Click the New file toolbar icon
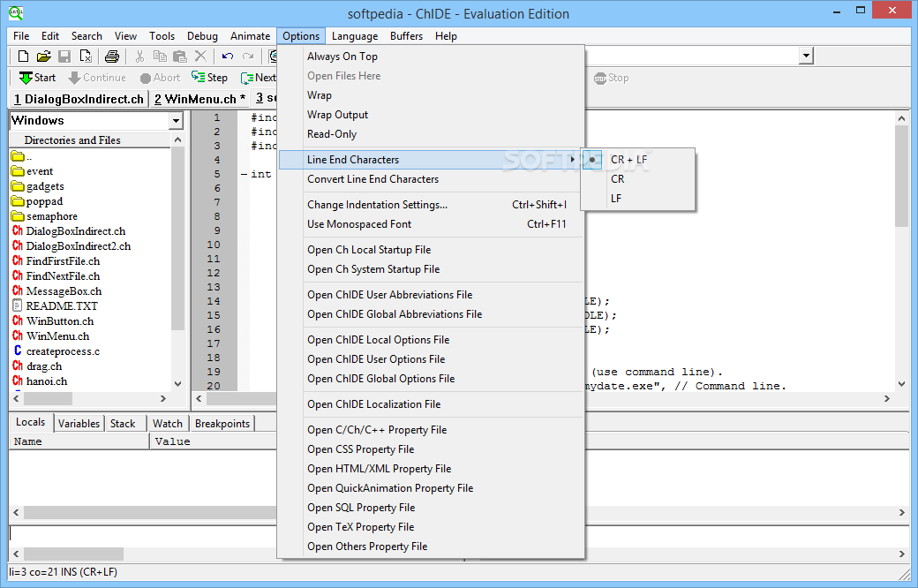Image resolution: width=918 pixels, height=588 pixels. tap(23, 57)
